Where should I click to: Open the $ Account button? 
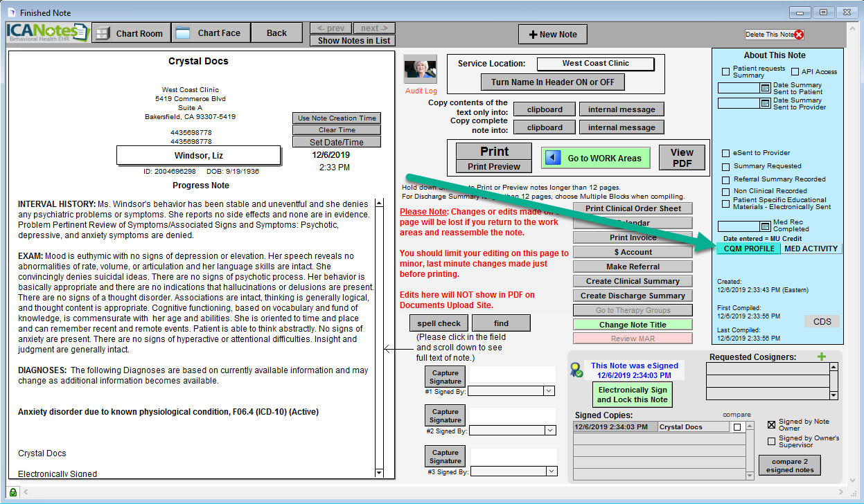coord(633,252)
